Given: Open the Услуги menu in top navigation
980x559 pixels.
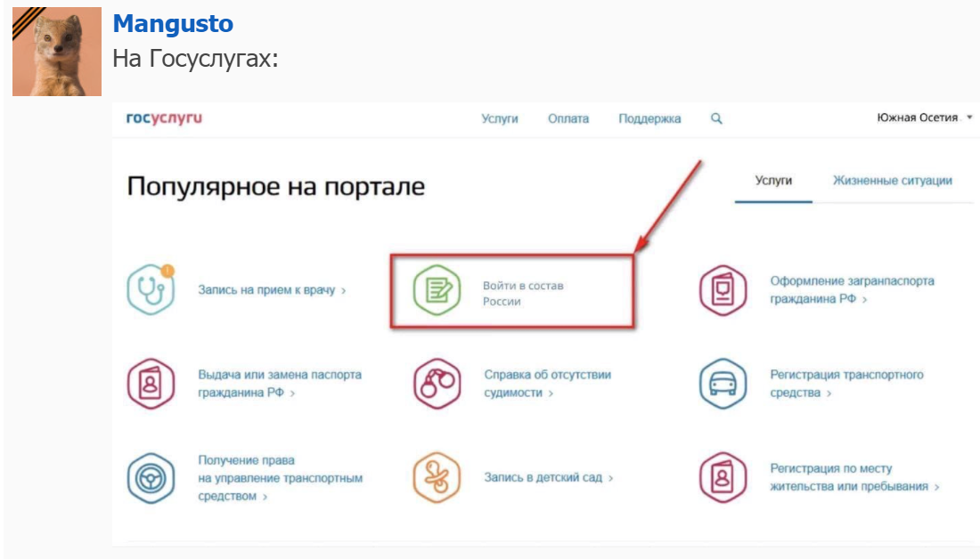Looking at the screenshot, I should (x=500, y=118).
